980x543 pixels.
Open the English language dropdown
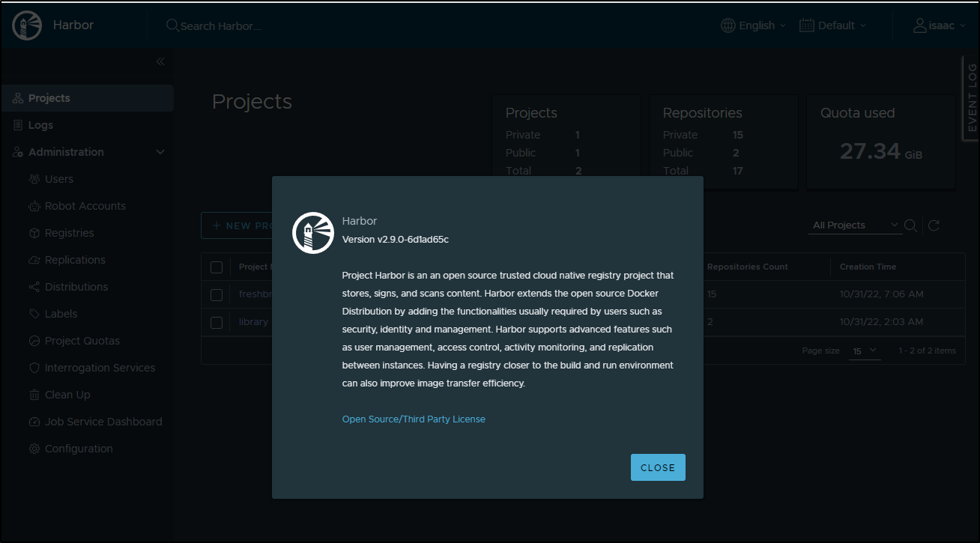click(754, 25)
